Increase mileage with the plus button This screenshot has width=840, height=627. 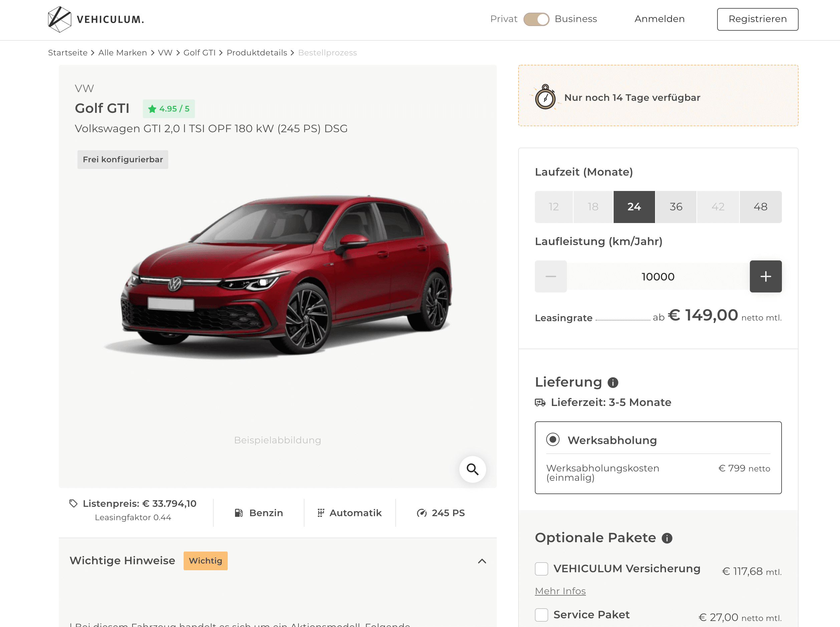(765, 276)
